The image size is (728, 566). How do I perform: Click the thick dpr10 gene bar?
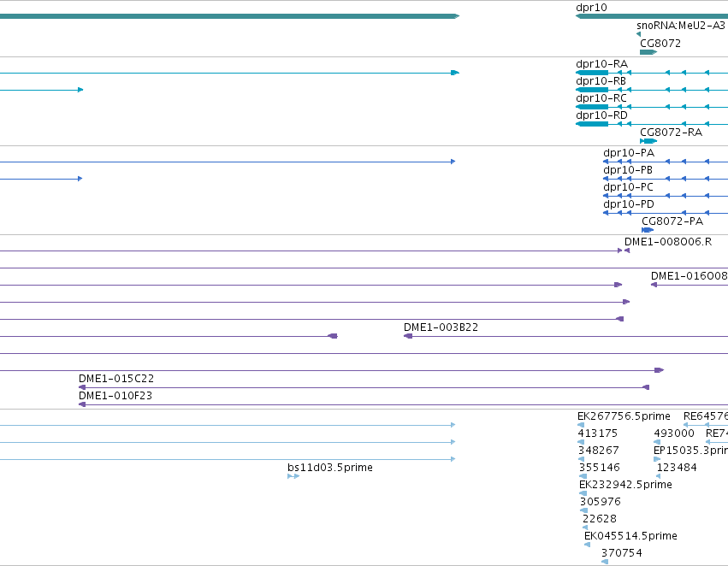click(651, 16)
